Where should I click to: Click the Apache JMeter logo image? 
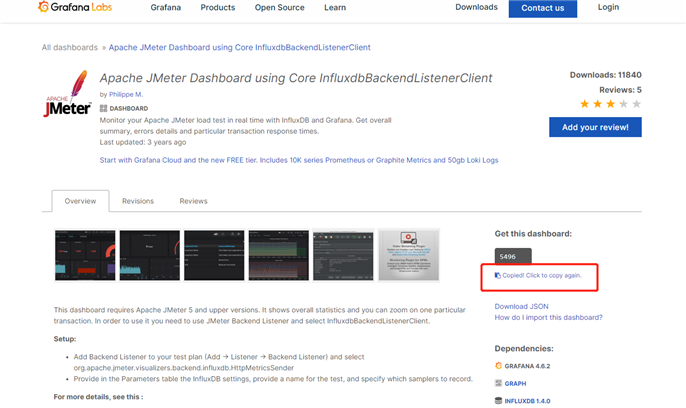point(67,94)
